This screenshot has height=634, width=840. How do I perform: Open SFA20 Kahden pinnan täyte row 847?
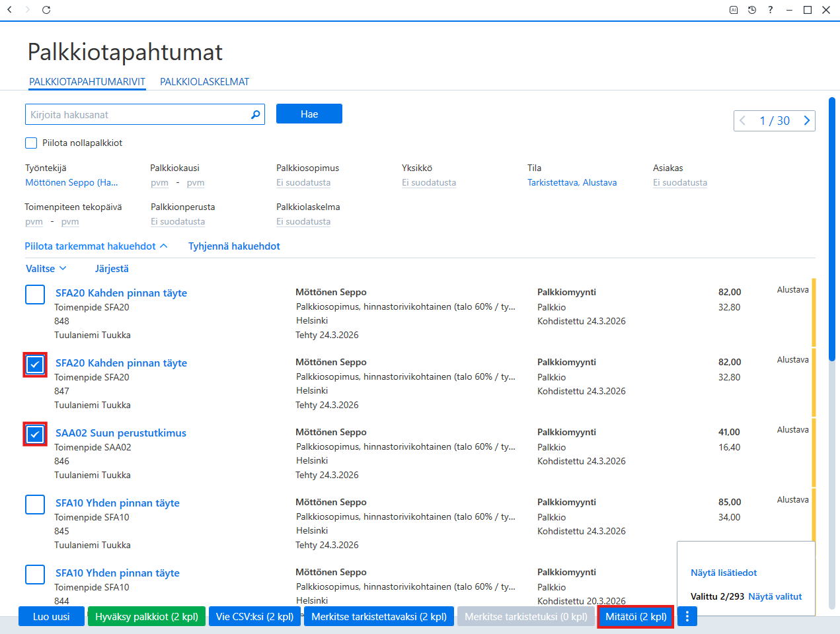click(x=121, y=363)
